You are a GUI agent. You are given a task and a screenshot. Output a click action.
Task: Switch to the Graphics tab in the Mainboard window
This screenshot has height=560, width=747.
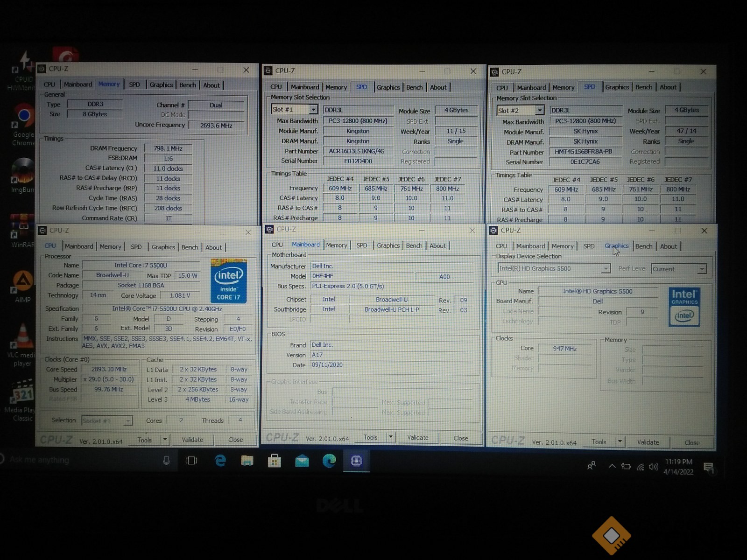(388, 245)
